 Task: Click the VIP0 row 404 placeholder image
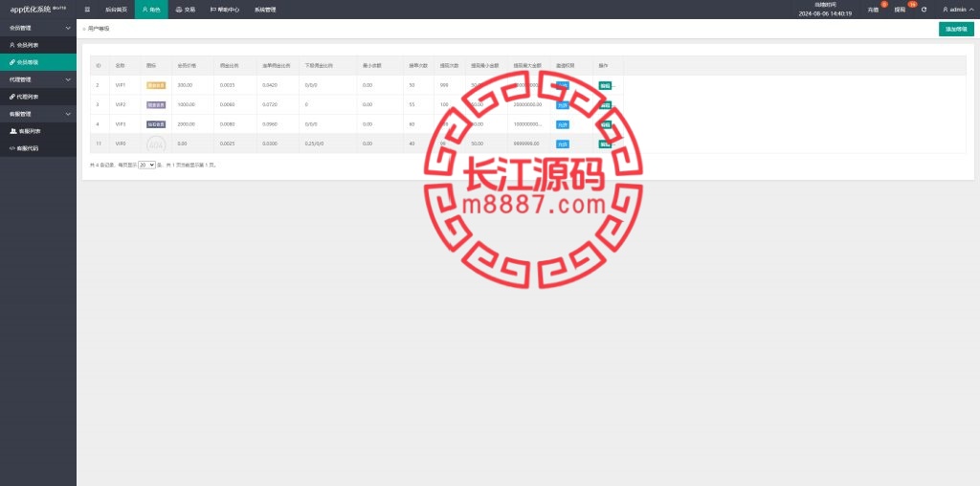156,144
